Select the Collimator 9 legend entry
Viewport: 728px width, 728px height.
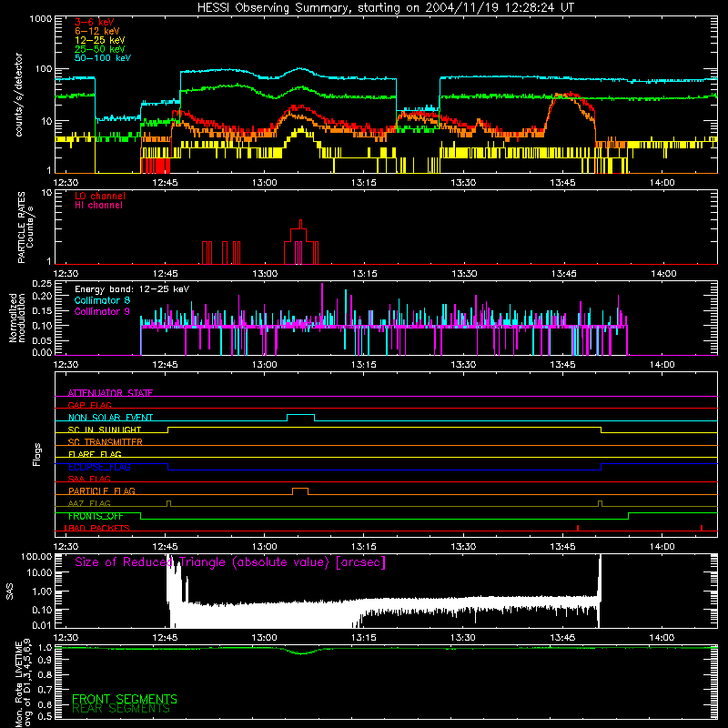point(102,311)
